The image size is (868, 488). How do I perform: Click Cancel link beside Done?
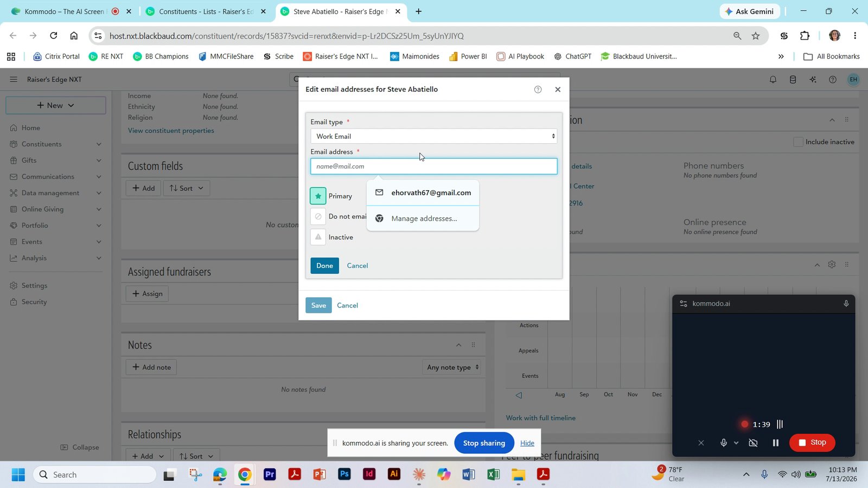[x=358, y=266]
